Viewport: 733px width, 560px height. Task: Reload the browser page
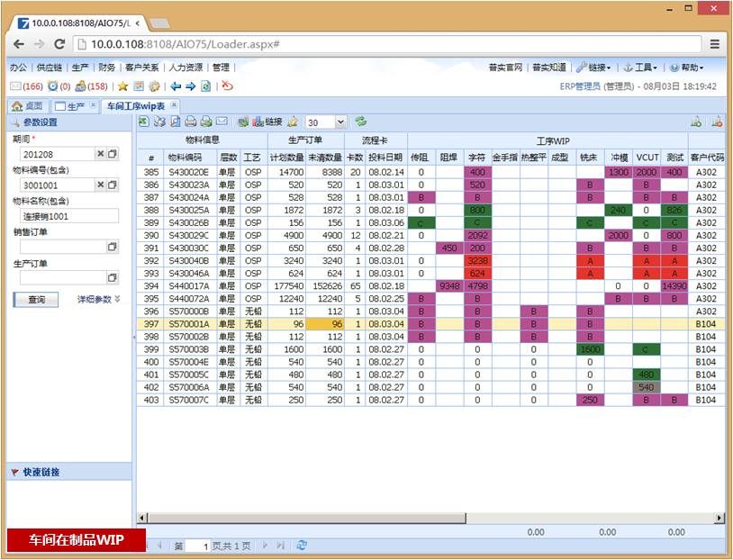pos(59,44)
